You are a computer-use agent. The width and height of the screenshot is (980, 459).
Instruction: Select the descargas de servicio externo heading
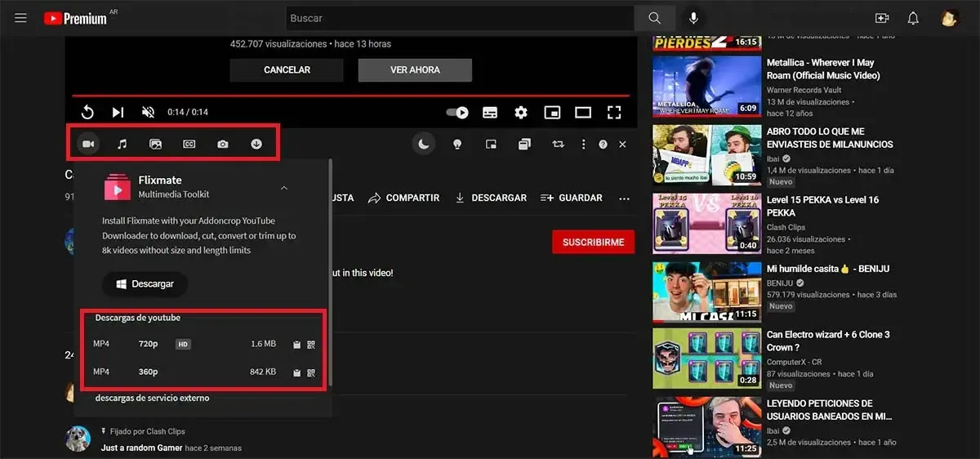coord(152,398)
